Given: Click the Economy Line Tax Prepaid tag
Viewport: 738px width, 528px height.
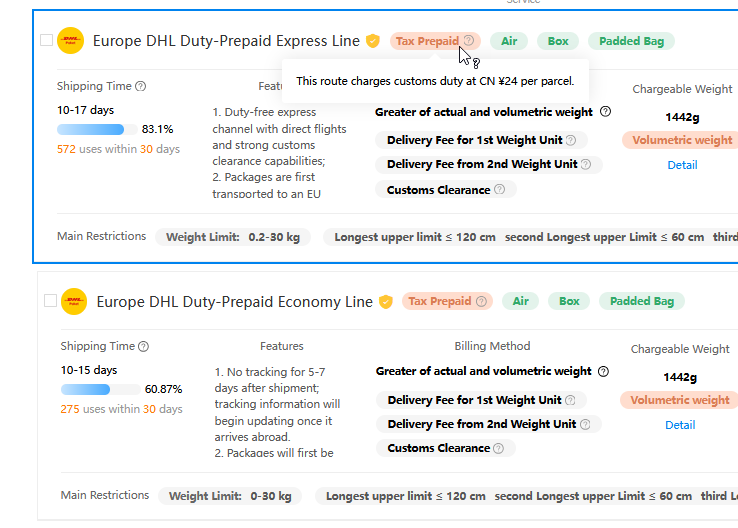Looking at the screenshot, I should (447, 301).
